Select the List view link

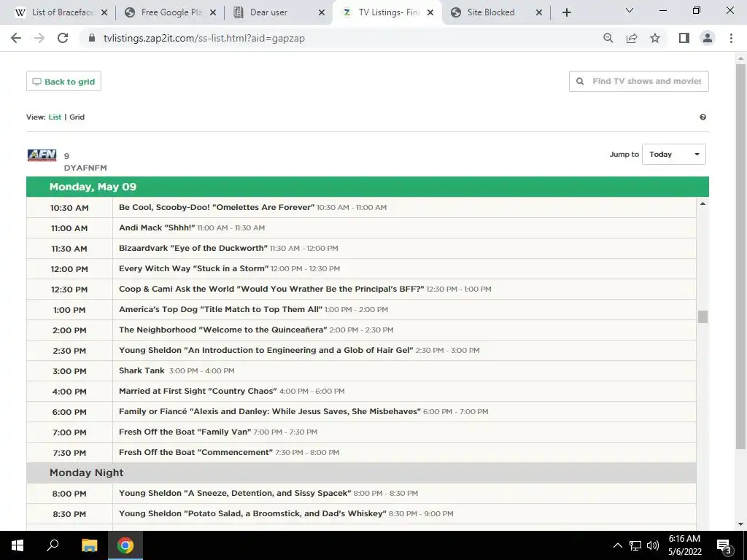coord(55,117)
